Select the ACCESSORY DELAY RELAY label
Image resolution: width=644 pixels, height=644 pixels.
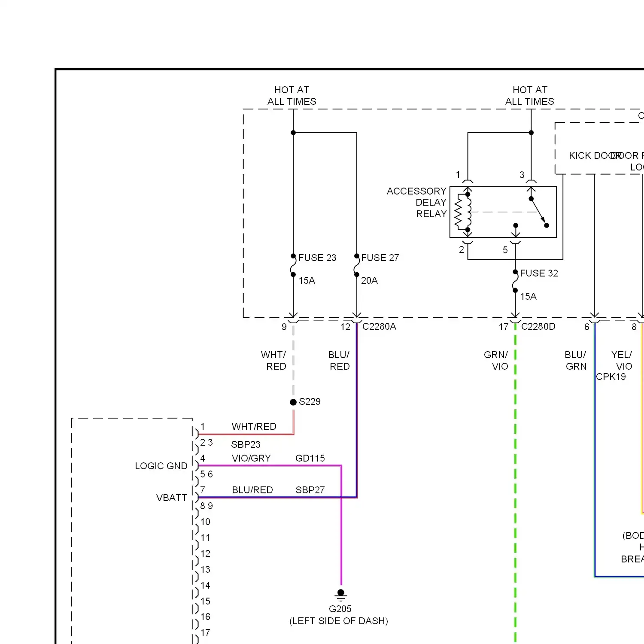[x=416, y=202]
